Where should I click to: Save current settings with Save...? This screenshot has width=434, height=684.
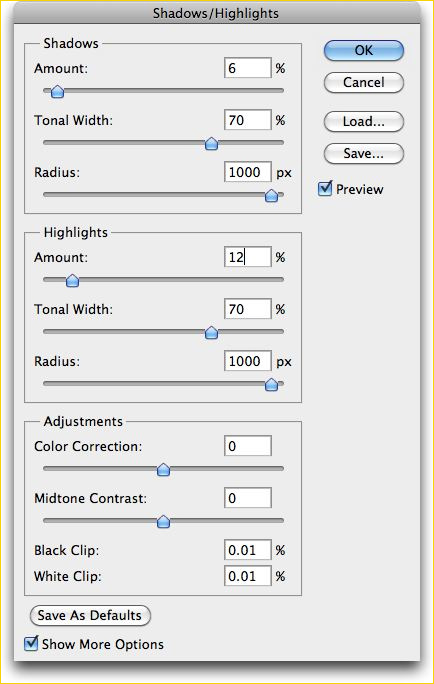point(364,153)
